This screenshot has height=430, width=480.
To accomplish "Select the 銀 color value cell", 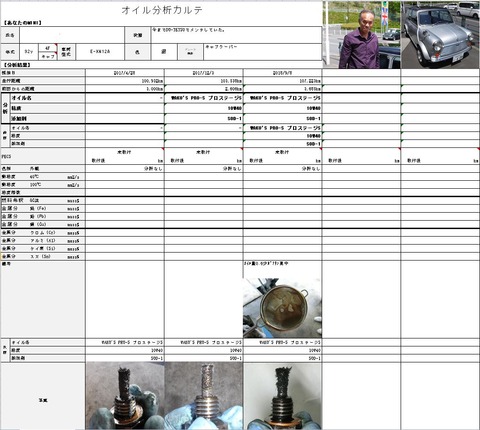I will pyautogui.click(x=164, y=52).
